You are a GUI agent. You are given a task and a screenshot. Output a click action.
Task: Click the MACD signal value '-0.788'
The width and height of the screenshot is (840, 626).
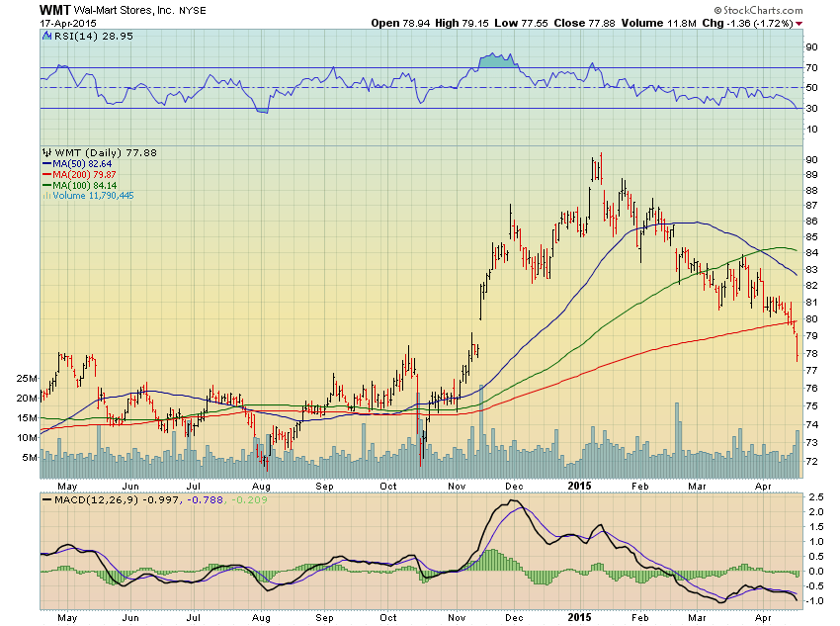pyautogui.click(x=205, y=500)
